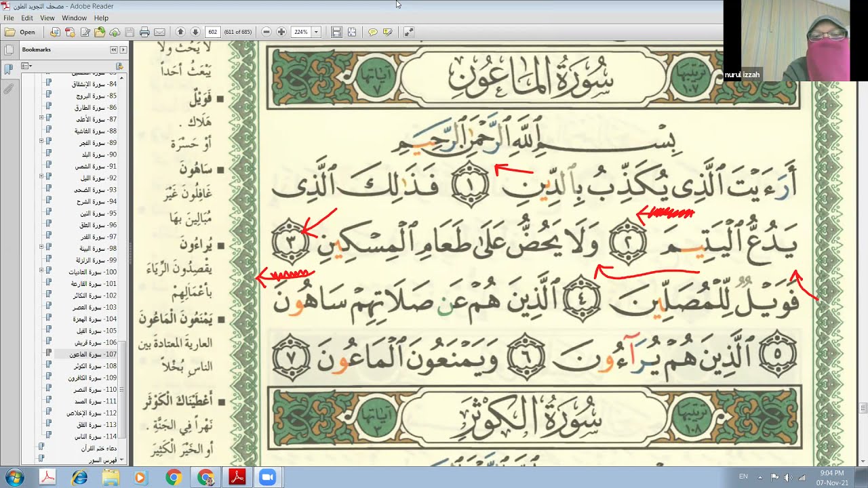The image size is (868, 488).
Task: Open Windows Media Player from taskbar
Action: click(x=140, y=477)
